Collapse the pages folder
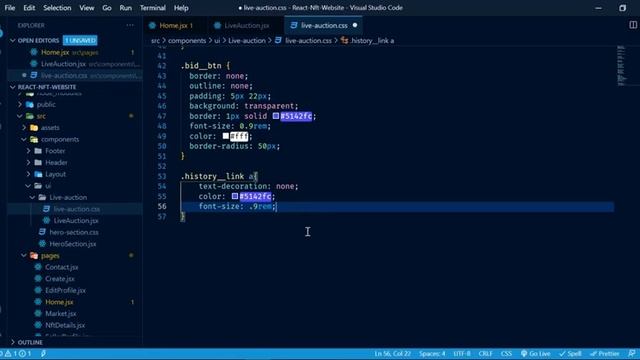The height and width of the screenshot is (360, 640). 50,256
